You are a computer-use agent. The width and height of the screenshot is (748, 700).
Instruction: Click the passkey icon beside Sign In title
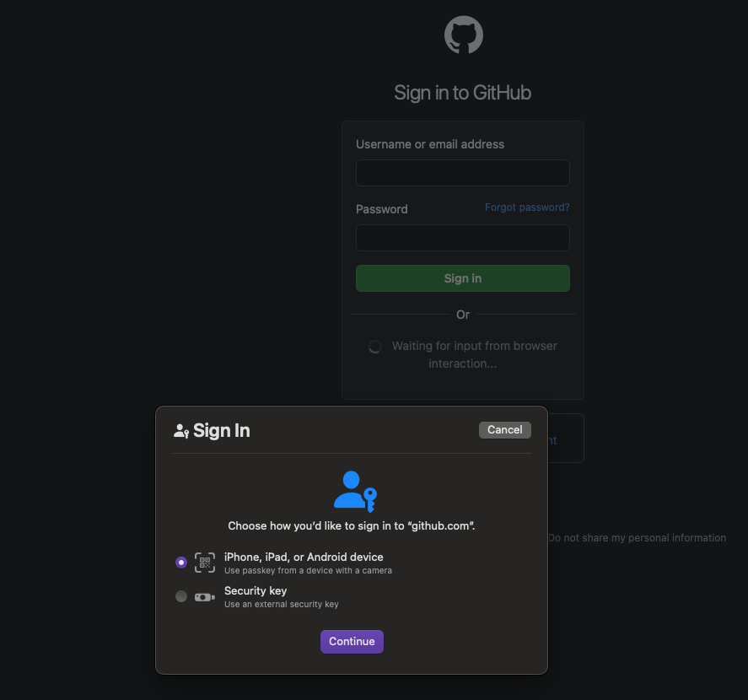[x=181, y=431]
